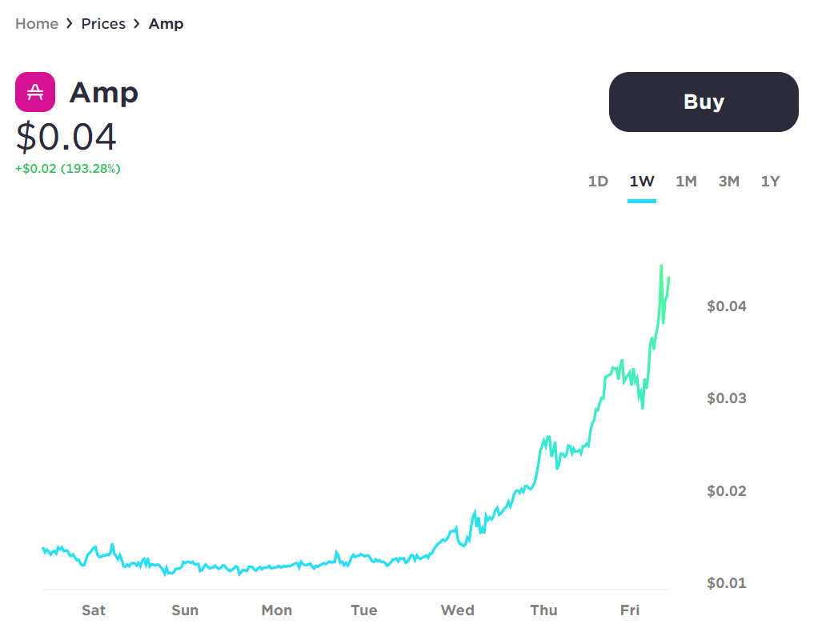
Task: View the 1Y price chart
Action: click(x=770, y=182)
